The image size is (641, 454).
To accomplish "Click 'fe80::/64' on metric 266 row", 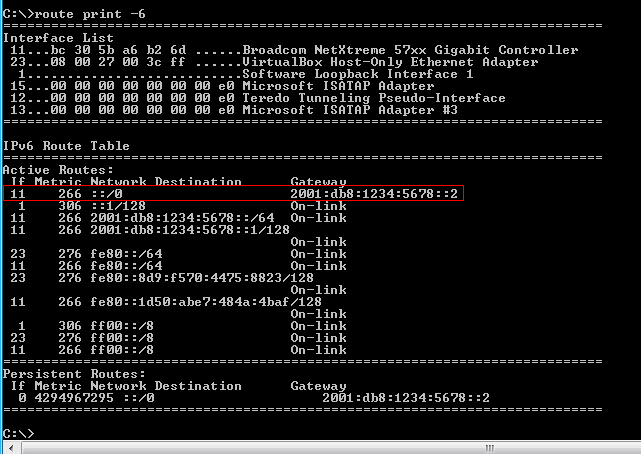I will point(126,266).
